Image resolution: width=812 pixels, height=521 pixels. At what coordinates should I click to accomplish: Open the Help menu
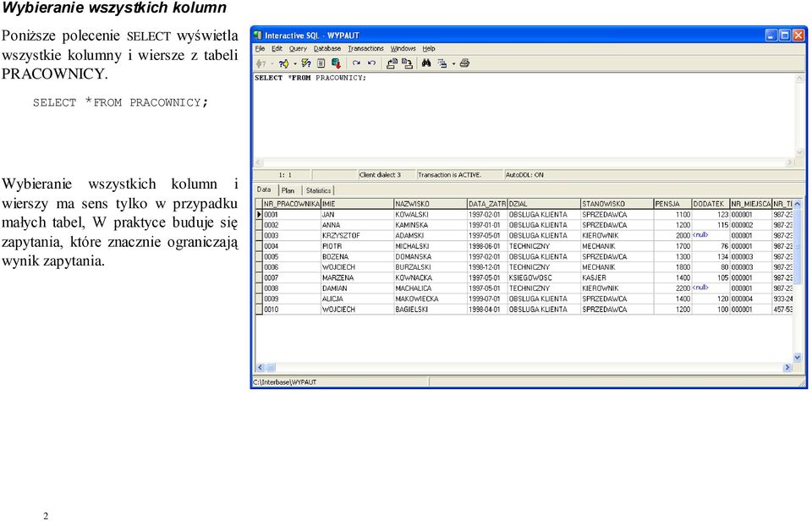pos(429,49)
